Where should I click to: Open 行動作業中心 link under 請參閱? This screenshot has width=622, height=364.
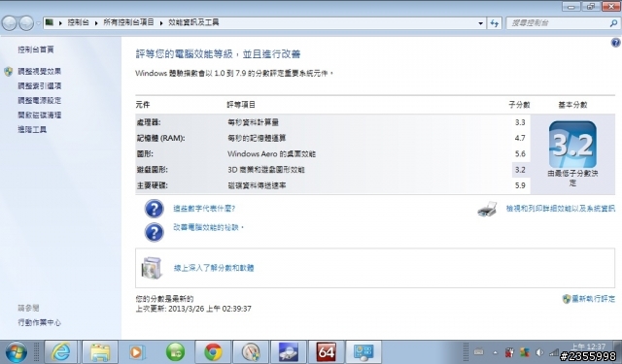coord(39,322)
